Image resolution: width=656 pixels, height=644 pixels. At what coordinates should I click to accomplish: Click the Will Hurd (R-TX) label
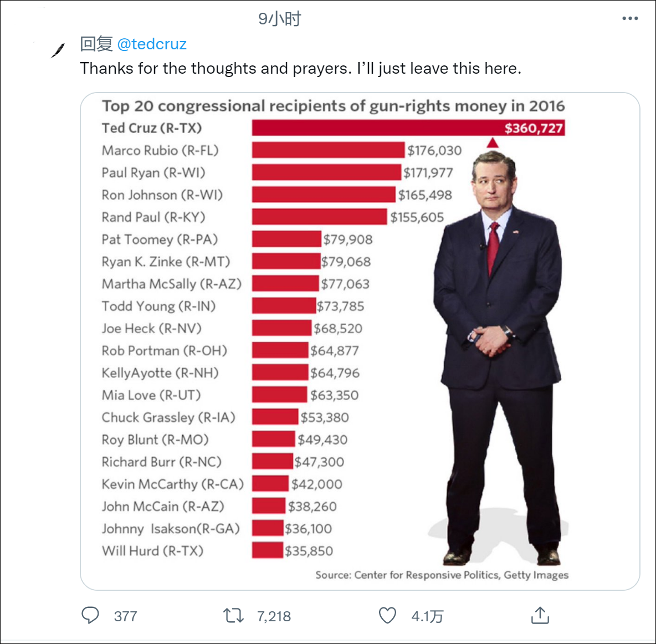(x=152, y=551)
